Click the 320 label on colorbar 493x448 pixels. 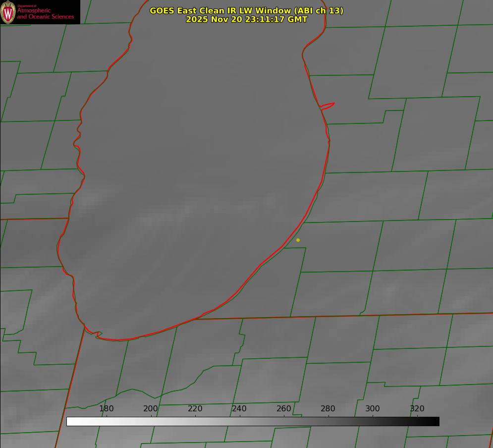click(417, 408)
